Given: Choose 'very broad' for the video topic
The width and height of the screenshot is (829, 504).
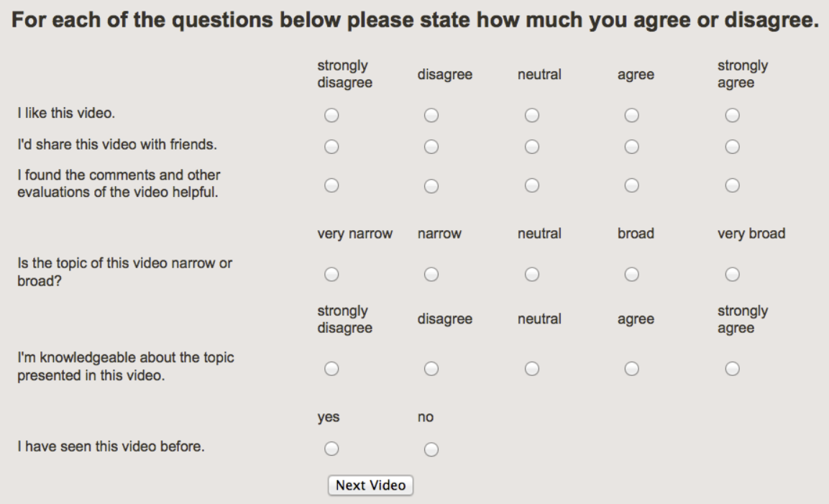Looking at the screenshot, I should pyautogui.click(x=732, y=275).
